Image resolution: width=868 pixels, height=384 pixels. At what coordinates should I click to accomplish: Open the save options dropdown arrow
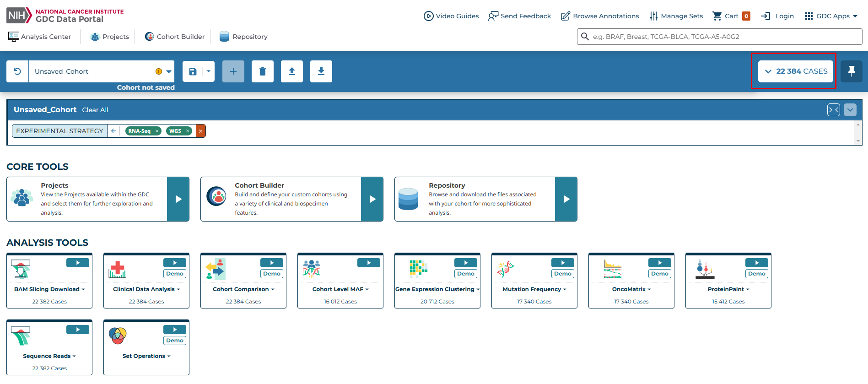pos(209,71)
